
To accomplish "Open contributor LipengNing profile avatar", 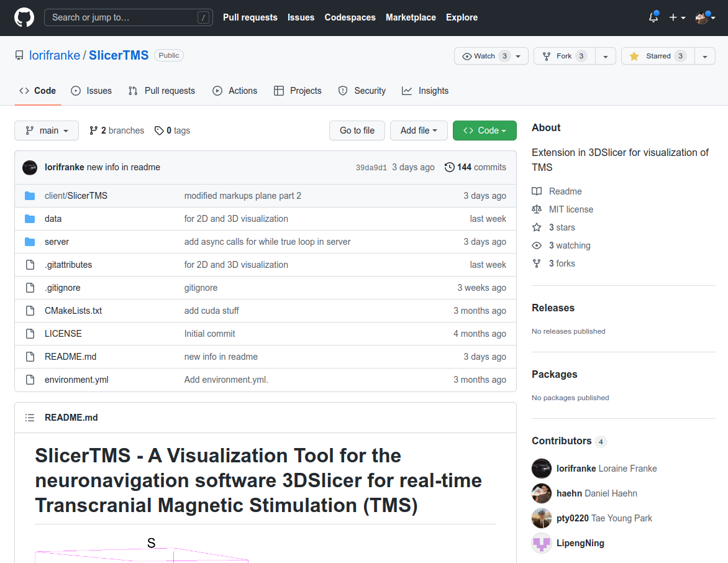I will pyautogui.click(x=542, y=543).
